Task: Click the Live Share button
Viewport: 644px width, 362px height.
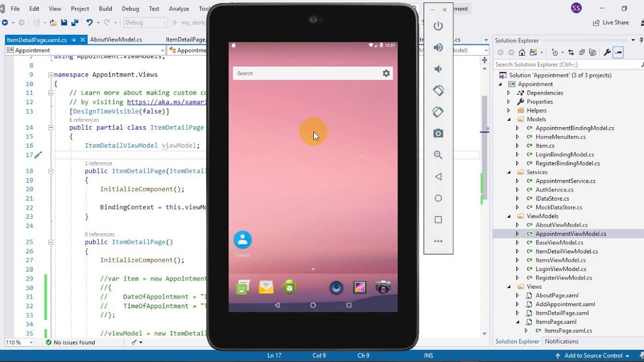Action: click(x=611, y=23)
